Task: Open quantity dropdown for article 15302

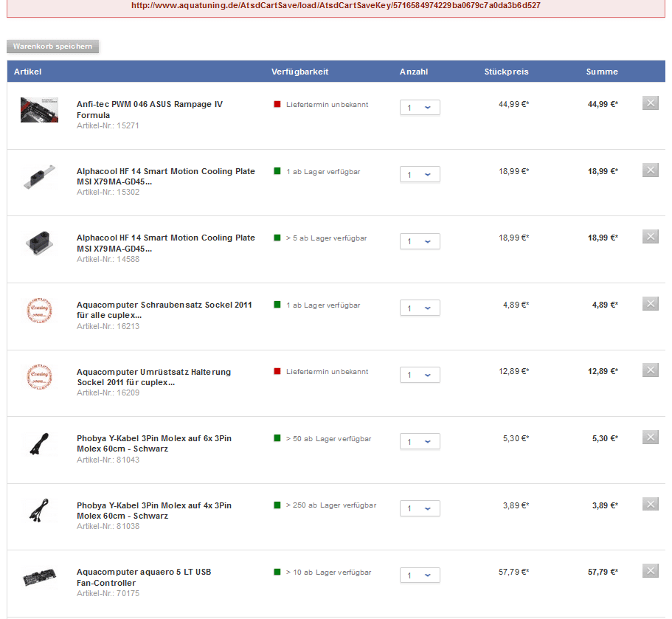Action: point(420,174)
